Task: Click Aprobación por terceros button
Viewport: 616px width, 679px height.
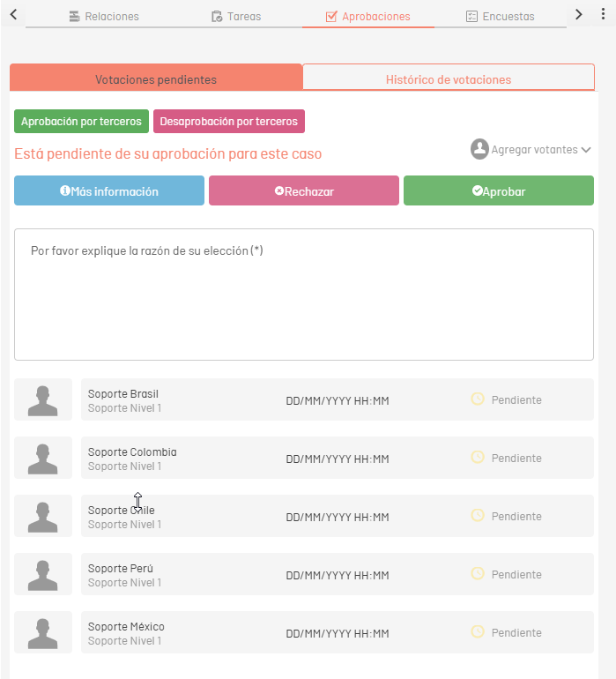Action: pos(81,122)
